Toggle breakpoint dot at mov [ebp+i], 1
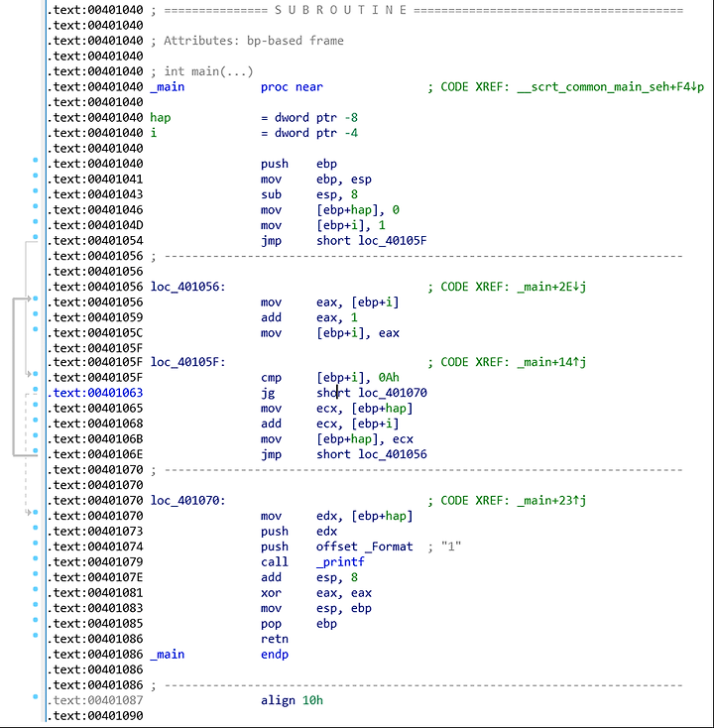Screen dimensions: 714x728 36,221
